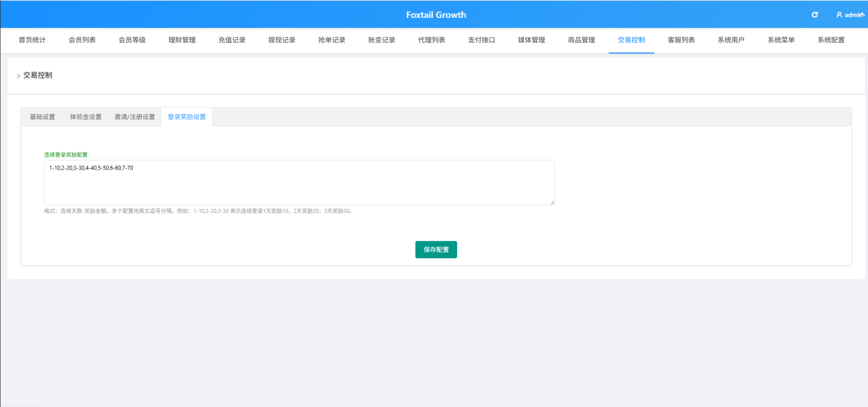Open 系统配置 page
Viewport: 868px width, 407px height.
click(x=831, y=40)
